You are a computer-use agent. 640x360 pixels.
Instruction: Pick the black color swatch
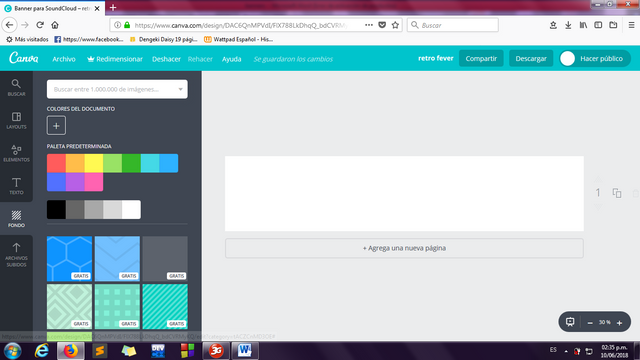point(56,209)
